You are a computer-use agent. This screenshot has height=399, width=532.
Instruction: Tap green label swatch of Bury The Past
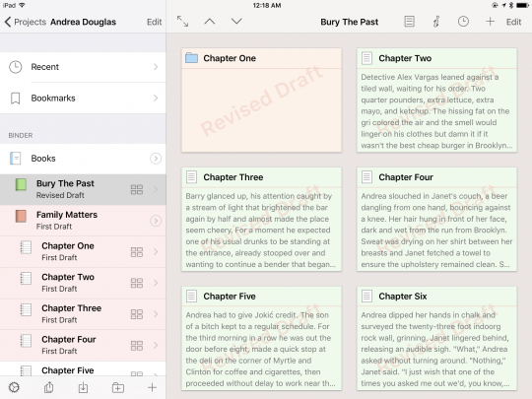pyautogui.click(x=21, y=185)
